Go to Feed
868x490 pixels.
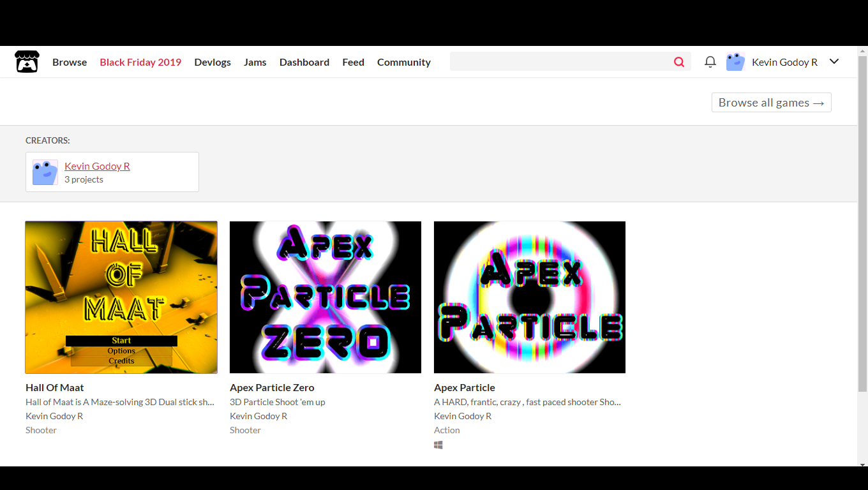[x=353, y=62]
